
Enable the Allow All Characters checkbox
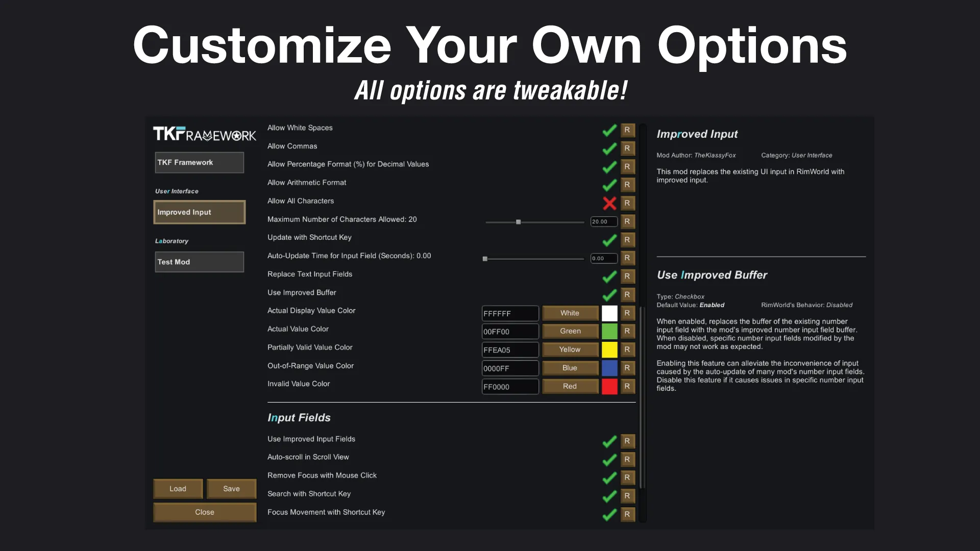coord(609,203)
